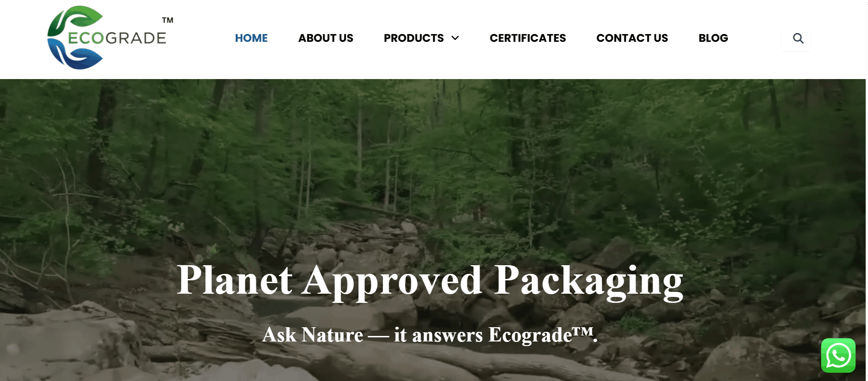
Task: Click the TM trademark symbol beside logo
Action: point(168,20)
